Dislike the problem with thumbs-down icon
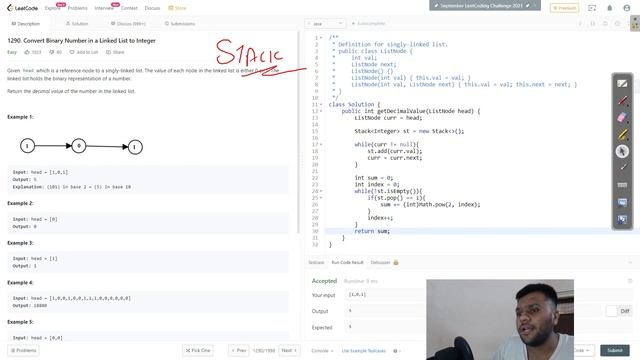 [52, 52]
